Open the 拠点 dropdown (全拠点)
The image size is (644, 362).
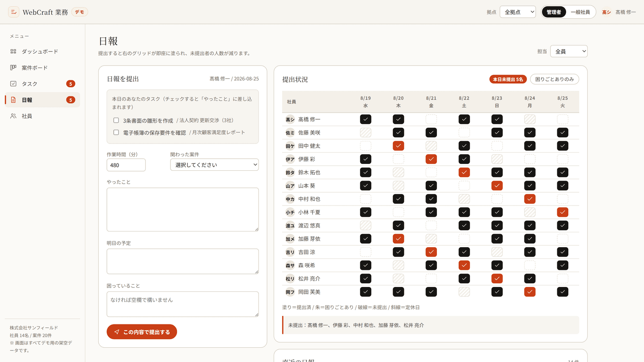[x=517, y=12]
